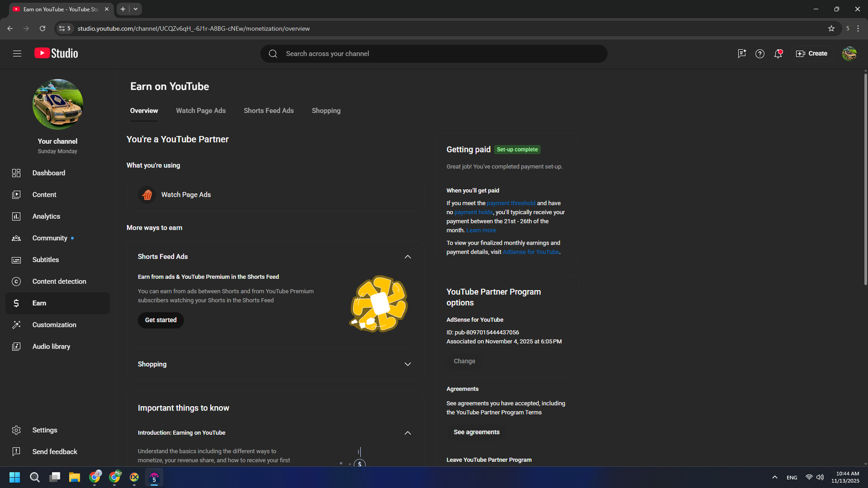View site information icon in address bar
This screenshot has height=488, width=868.
[x=65, y=28]
